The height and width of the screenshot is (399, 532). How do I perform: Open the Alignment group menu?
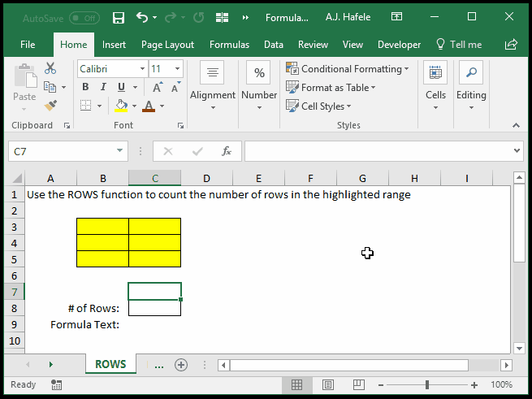point(212,85)
